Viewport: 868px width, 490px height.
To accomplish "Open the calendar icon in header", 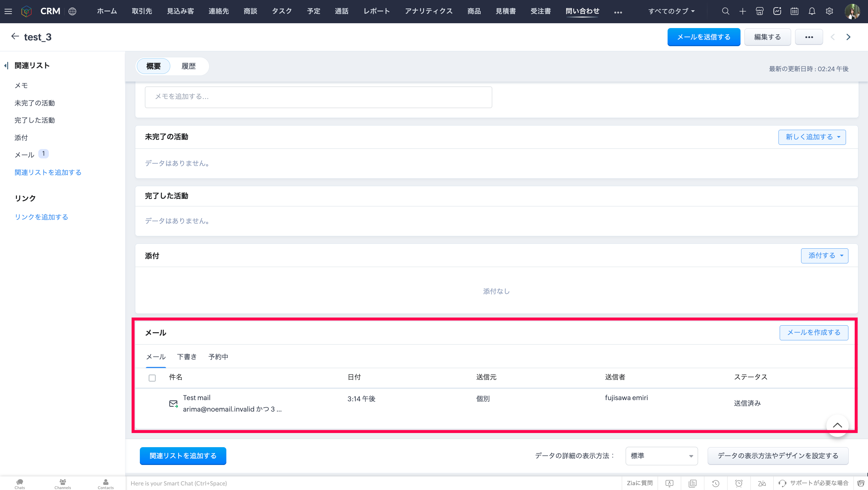I will 794,11.
